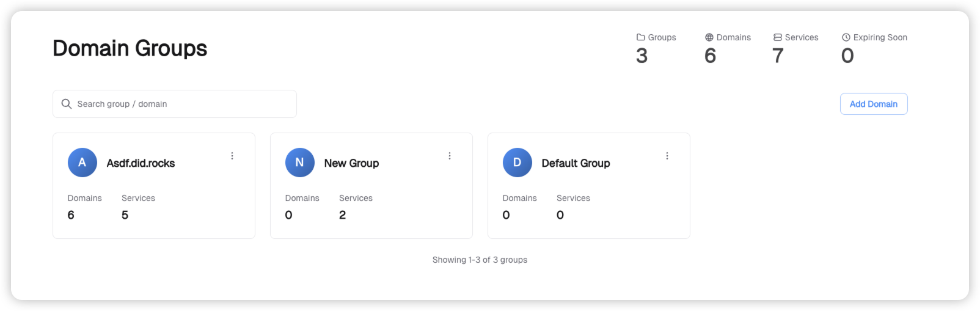The image size is (980, 311).
Task: Click the 'Showing 1-3 of 3 groups' text
Action: (480, 260)
